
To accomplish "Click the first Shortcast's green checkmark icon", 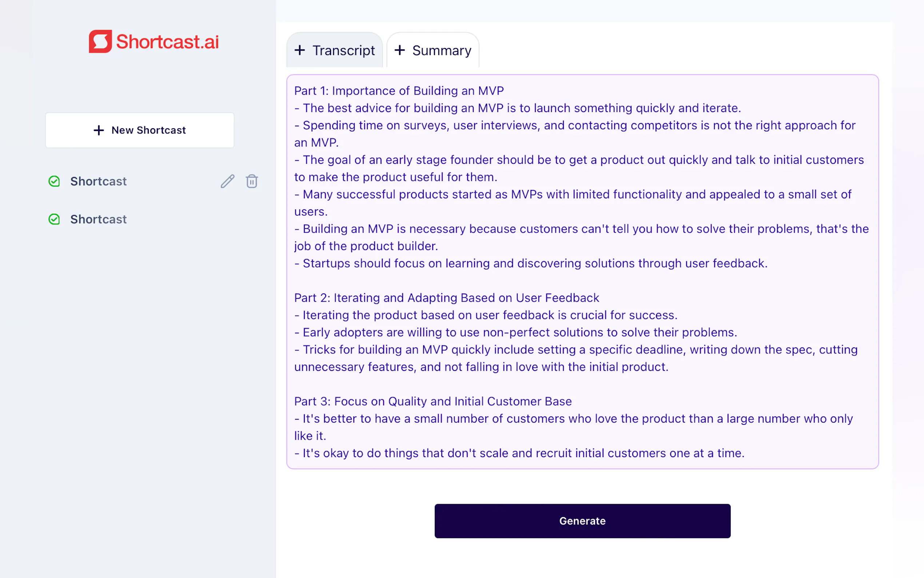I will pyautogui.click(x=54, y=181).
